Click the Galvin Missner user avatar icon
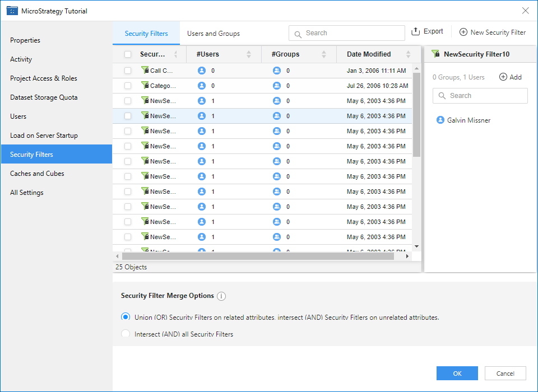The image size is (538, 392). (x=440, y=120)
